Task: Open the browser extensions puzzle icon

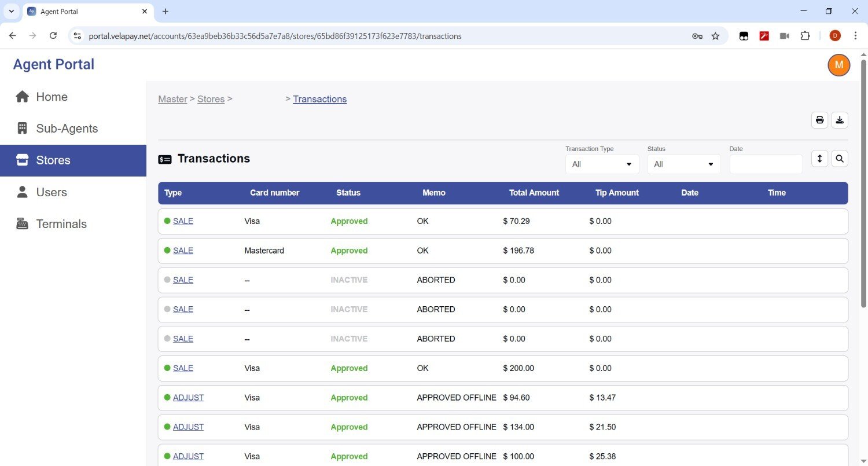Action: 805,36
